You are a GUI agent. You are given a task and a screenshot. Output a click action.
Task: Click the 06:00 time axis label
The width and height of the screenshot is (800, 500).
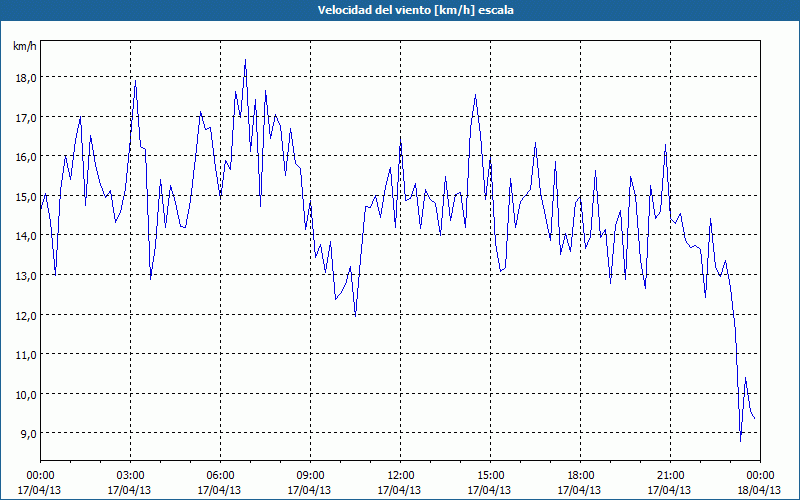[220, 476]
